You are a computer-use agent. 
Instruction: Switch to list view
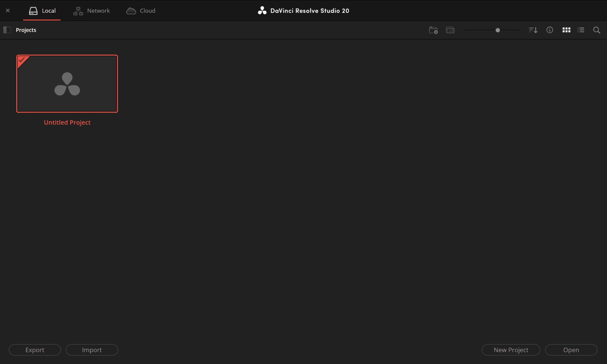[x=581, y=30]
